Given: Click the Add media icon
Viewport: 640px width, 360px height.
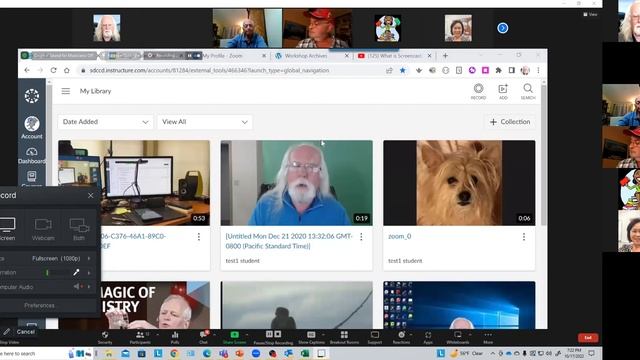Looking at the screenshot, I should click(x=503, y=91).
